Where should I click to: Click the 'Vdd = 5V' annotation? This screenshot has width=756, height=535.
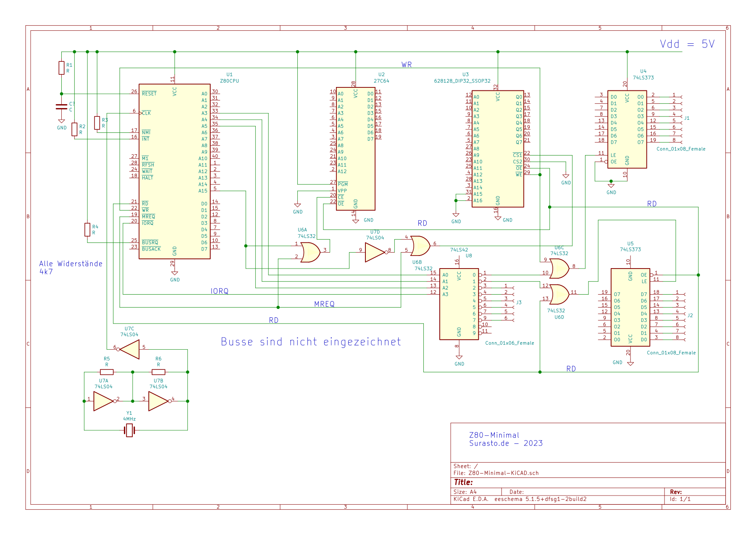[687, 44]
